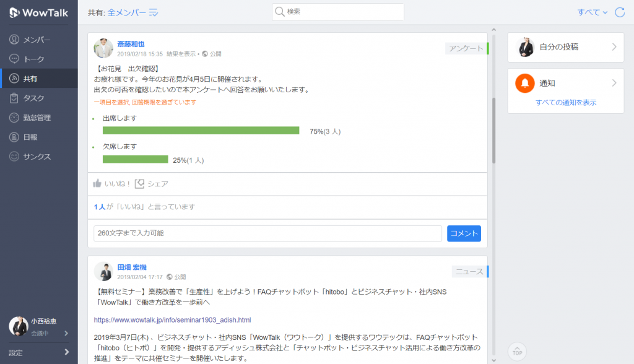
Task: Click the シェア share icon
Action: tap(139, 184)
